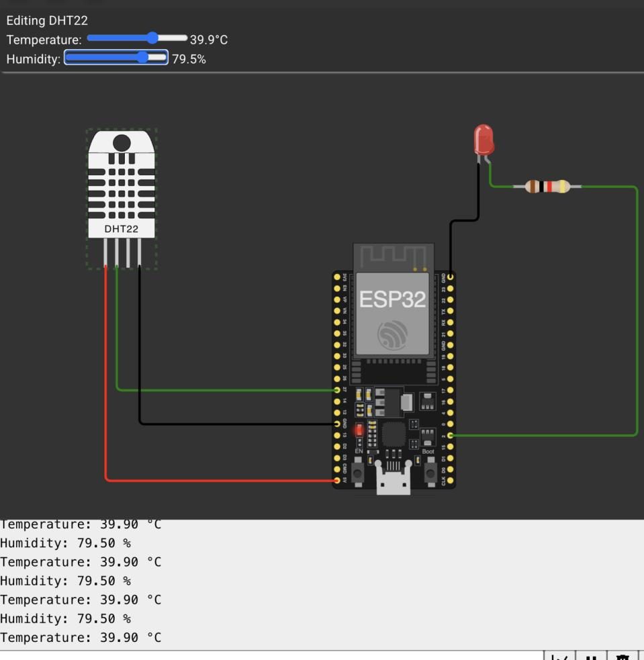Click DHT22 rightmost pin with black wire
Screen dimensions: 644x660
(140, 252)
